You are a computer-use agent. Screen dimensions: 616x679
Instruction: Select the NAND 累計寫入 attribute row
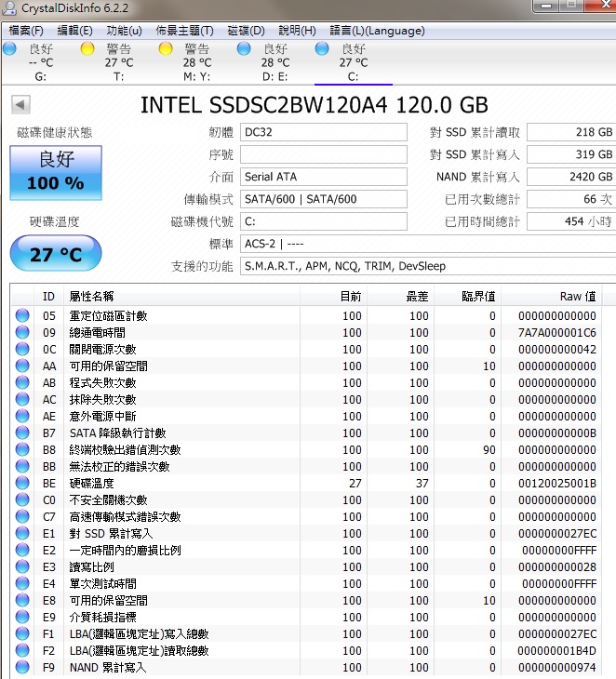point(306,667)
